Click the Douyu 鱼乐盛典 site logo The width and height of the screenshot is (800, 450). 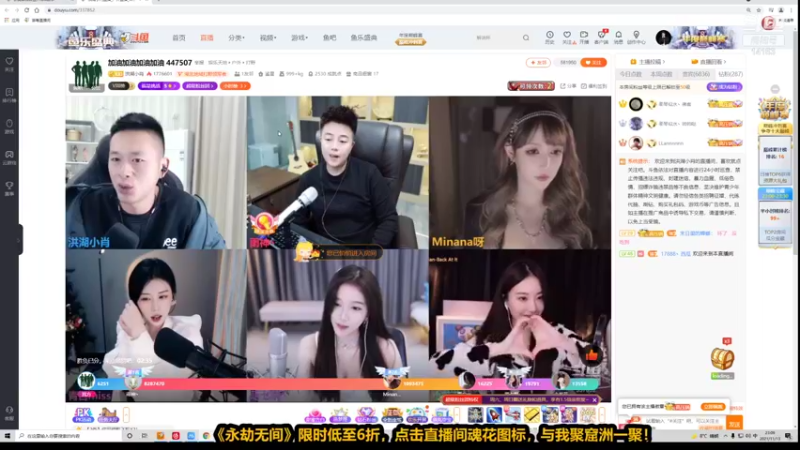click(102, 38)
